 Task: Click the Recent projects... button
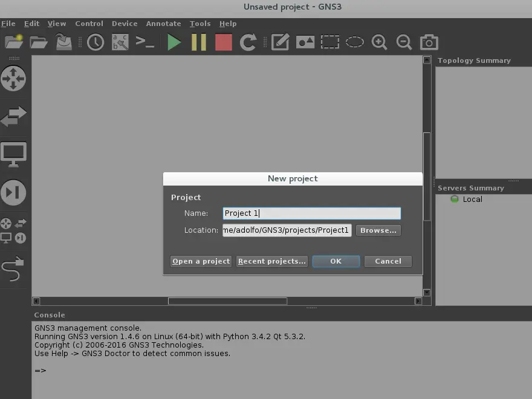(x=272, y=261)
